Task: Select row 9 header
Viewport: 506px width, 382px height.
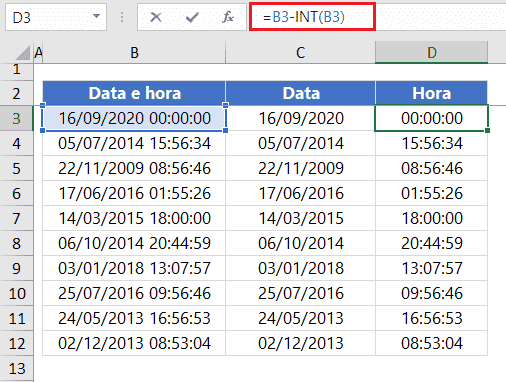Action: 17,268
